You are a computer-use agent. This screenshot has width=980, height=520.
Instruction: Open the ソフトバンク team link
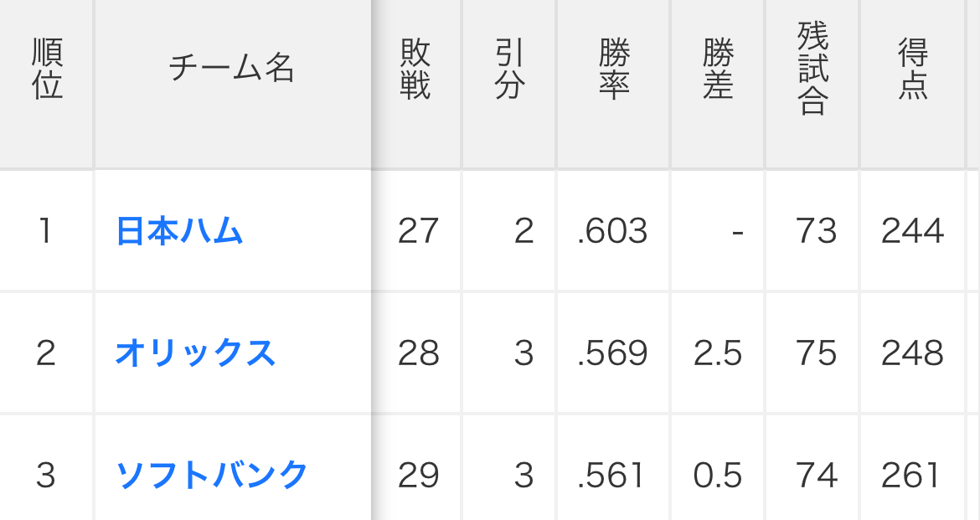(x=212, y=475)
